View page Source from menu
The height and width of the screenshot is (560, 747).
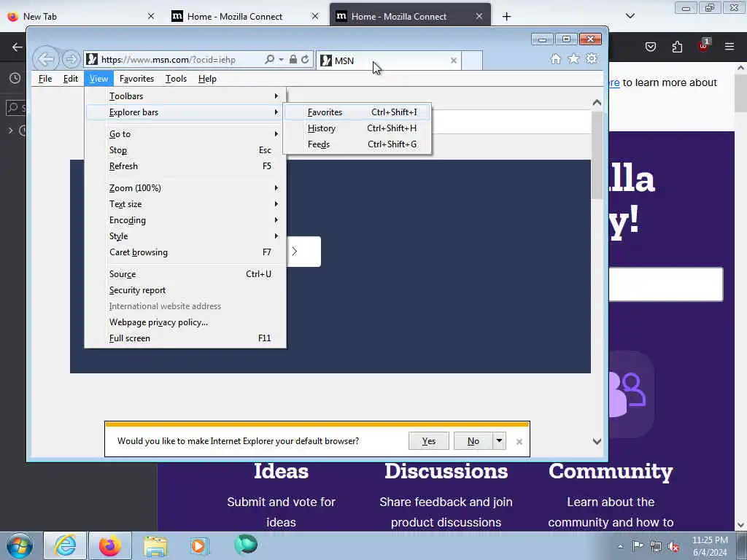pos(186,274)
